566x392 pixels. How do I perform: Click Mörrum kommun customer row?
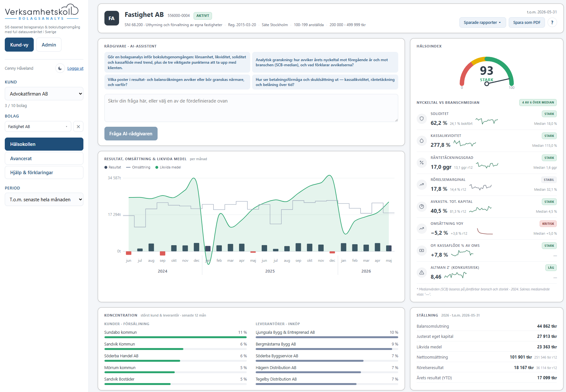175,369
